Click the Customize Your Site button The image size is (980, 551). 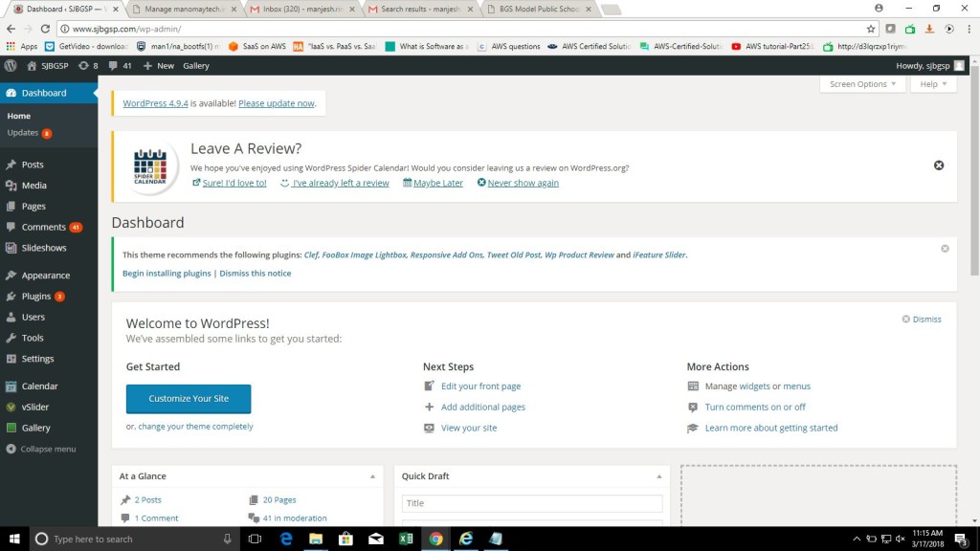coord(189,399)
